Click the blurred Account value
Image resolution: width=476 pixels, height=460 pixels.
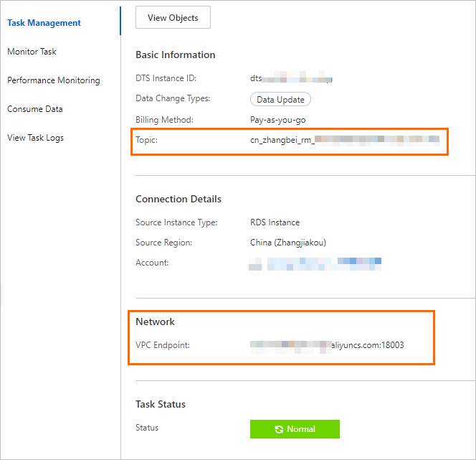pyautogui.click(x=315, y=263)
